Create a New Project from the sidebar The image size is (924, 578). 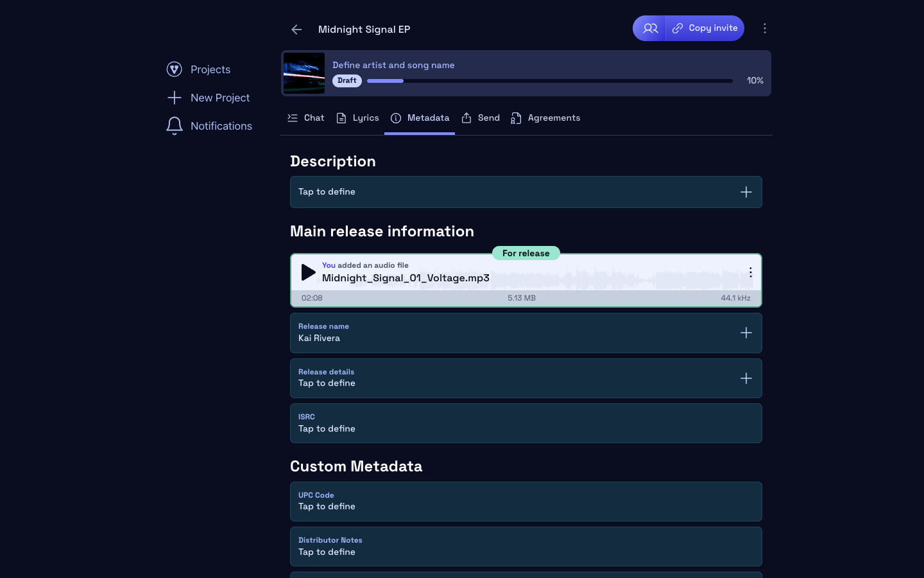(208, 98)
